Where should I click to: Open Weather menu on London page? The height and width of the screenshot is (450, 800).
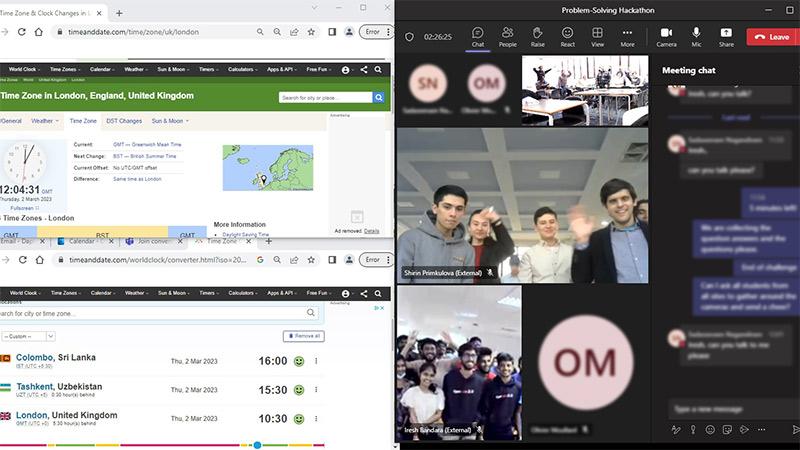pos(136,69)
